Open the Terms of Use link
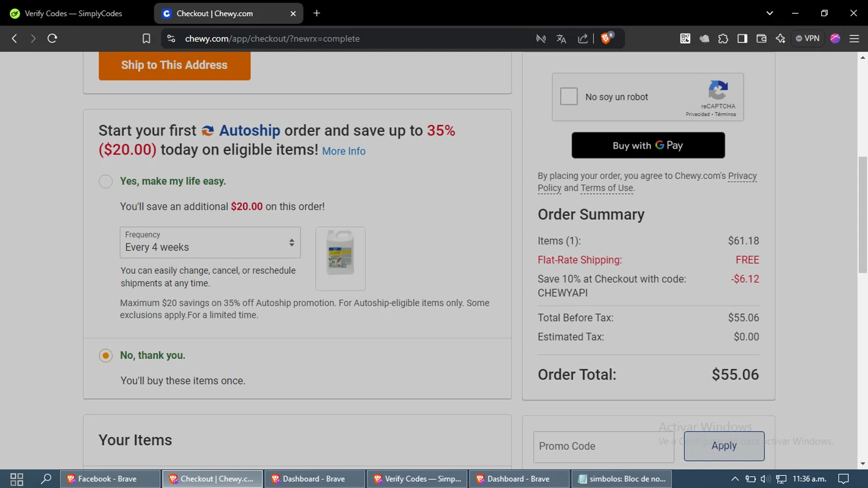The width and height of the screenshot is (868, 488). point(607,188)
